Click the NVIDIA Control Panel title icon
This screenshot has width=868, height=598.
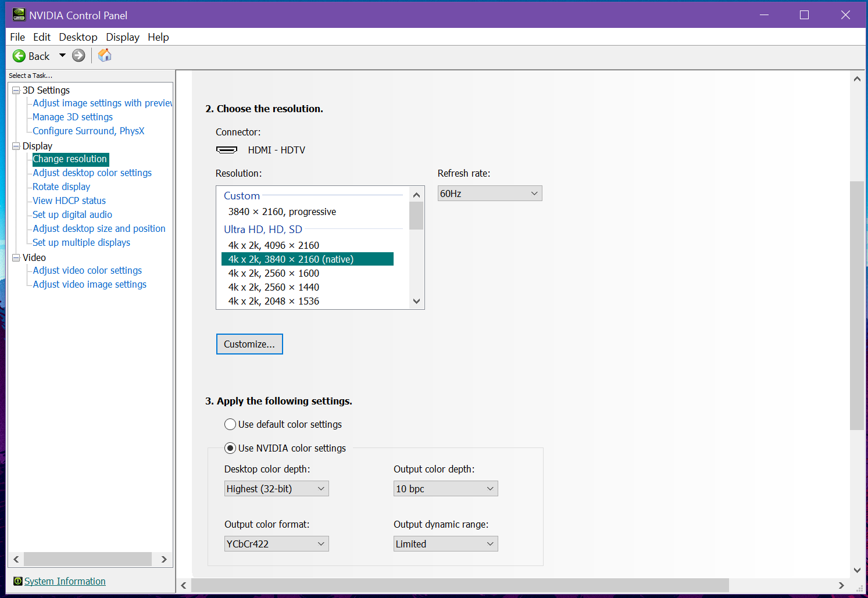[19, 15]
